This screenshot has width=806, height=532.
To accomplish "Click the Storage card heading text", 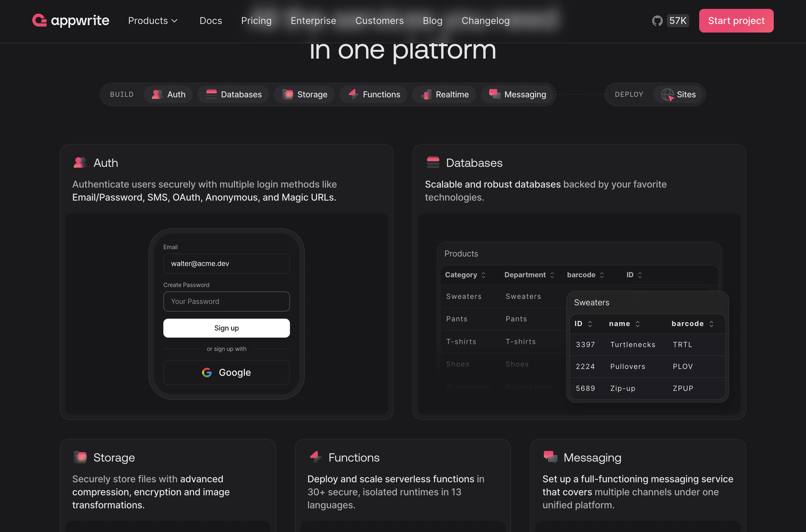I will click(114, 457).
